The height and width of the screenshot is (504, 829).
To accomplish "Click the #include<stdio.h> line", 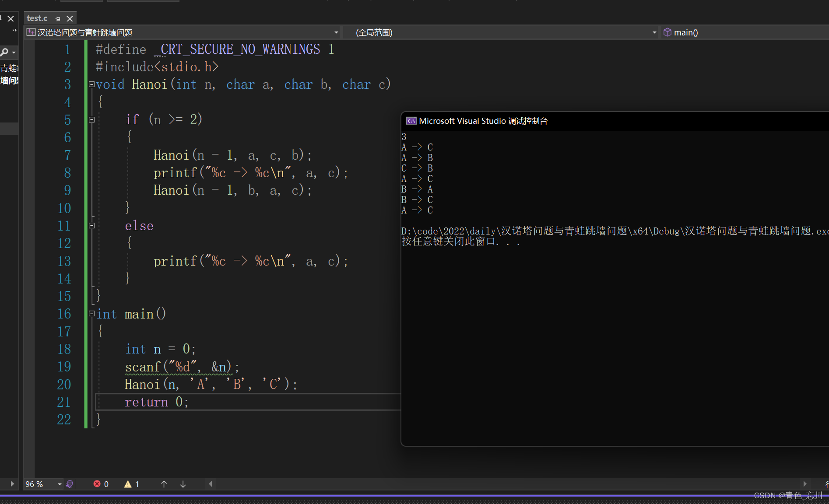I will click(157, 66).
